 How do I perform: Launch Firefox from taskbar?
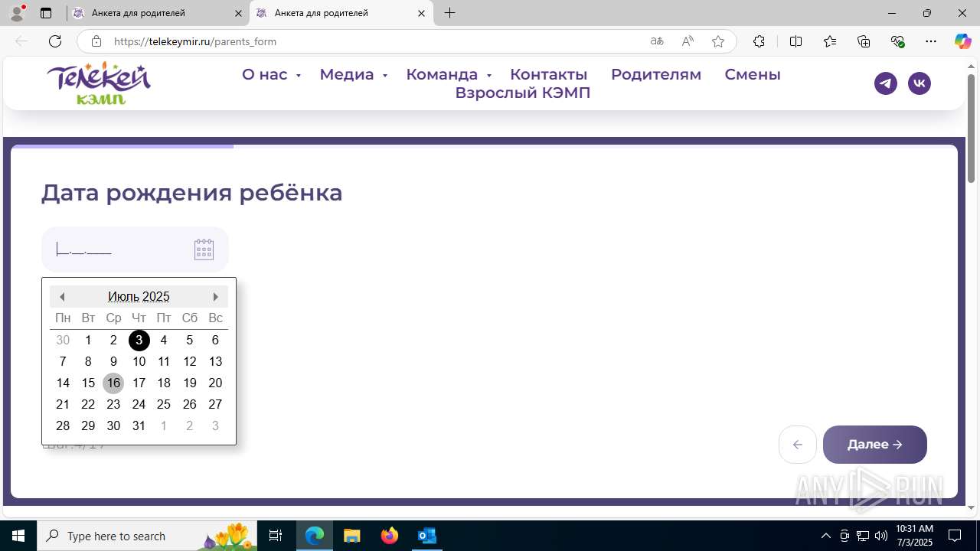[390, 536]
